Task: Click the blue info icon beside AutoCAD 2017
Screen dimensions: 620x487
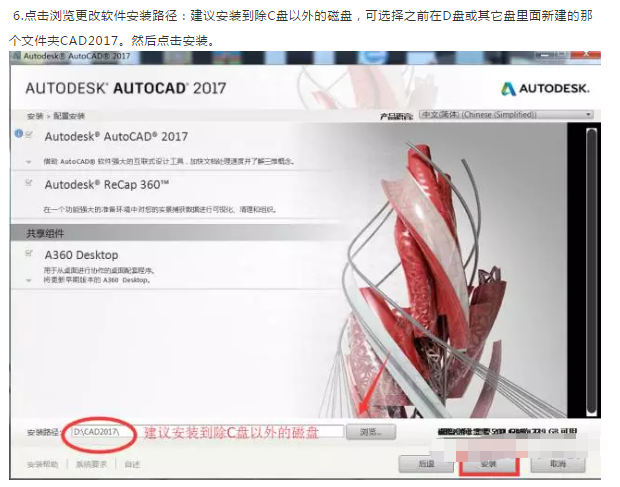Action: 19,134
